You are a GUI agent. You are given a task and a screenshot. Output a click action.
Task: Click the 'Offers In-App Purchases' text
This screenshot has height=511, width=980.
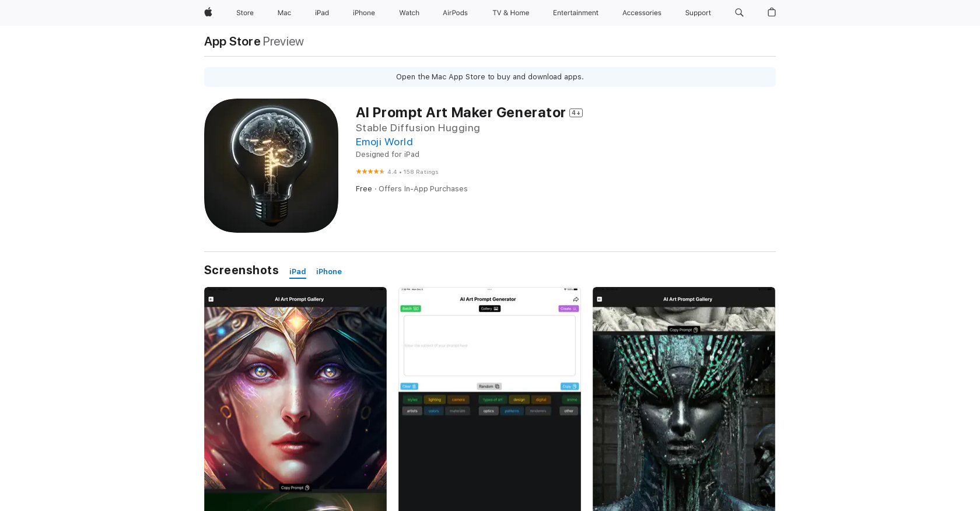423,189
